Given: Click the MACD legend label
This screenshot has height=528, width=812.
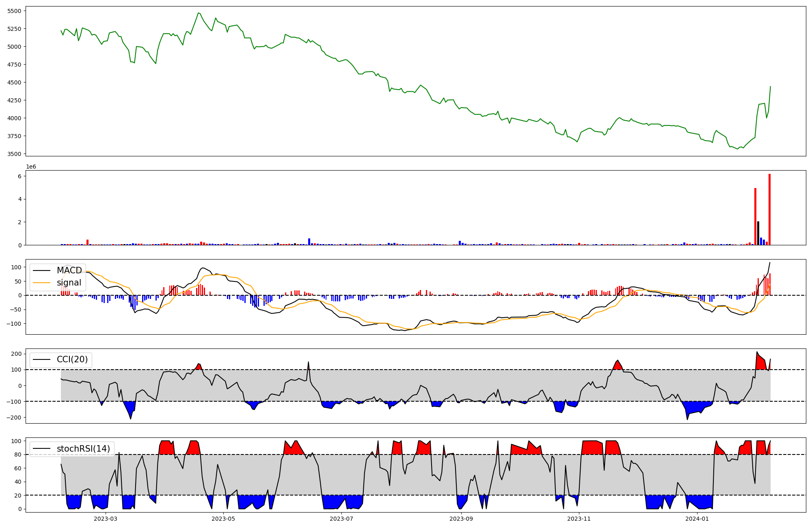Looking at the screenshot, I should (x=69, y=270).
